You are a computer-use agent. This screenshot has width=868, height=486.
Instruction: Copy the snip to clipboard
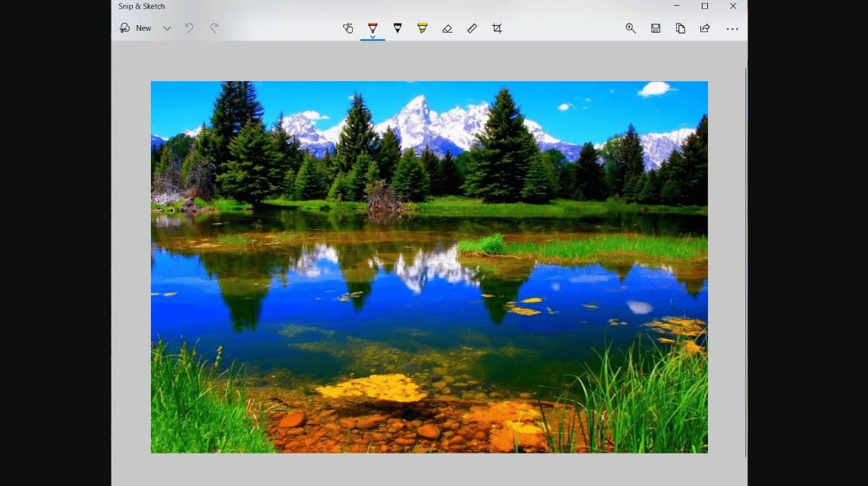681,28
